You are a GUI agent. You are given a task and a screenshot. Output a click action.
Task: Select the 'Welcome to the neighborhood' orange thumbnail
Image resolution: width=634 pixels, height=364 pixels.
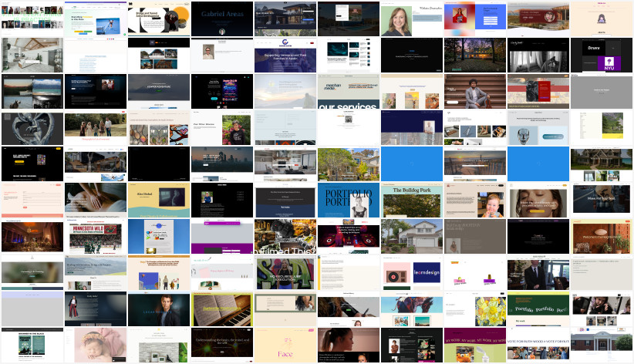[602, 237]
